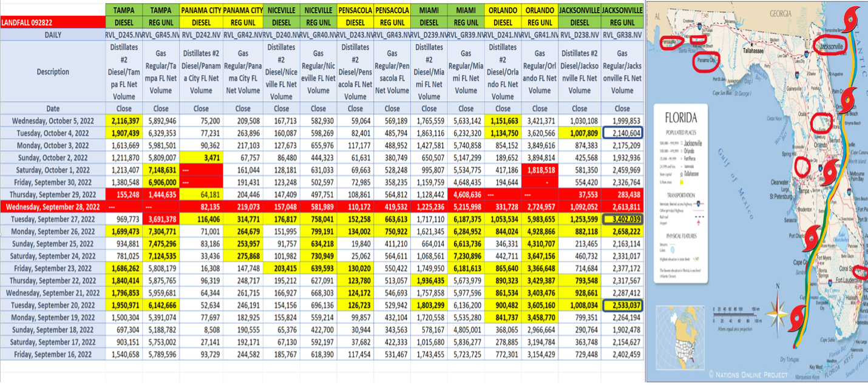Image resolution: width=868 pixels, height=385 pixels.
Task: Click the RVL_GR43.NV code cell
Action: pos(392,35)
